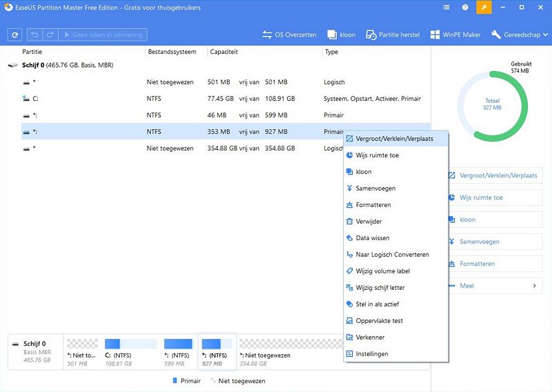The height and width of the screenshot is (392, 552).
Task: Click 'Systeem, Opstart, Activeer, Primair' type text
Action: coord(372,99)
